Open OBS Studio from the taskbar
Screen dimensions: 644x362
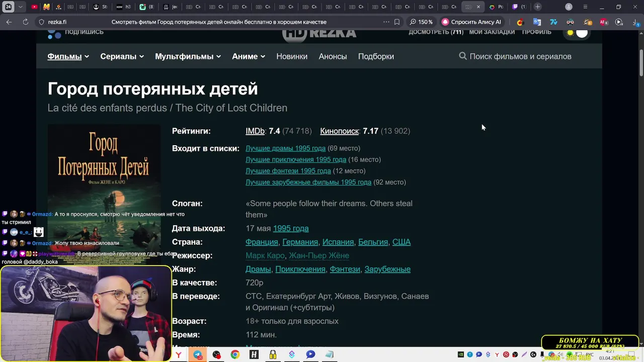pos(216,354)
